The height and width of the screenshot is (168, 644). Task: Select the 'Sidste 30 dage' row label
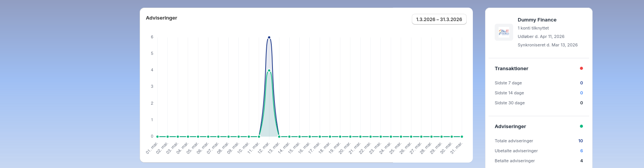pyautogui.click(x=510, y=103)
